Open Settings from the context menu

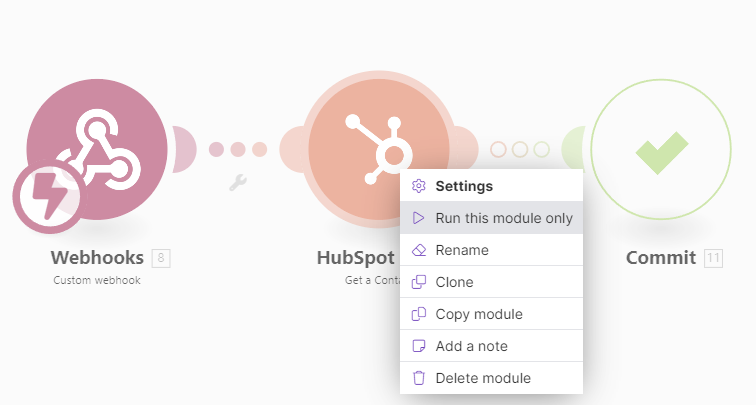464,186
